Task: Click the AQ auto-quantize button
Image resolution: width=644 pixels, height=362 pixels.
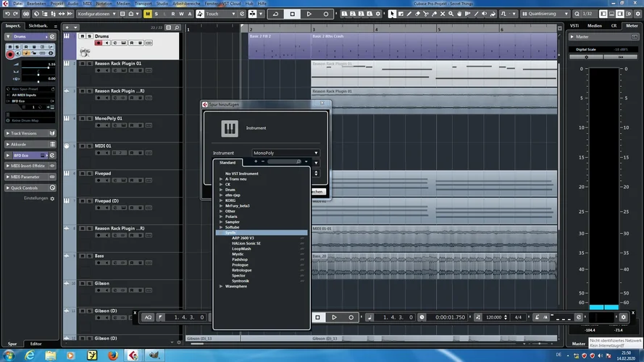Action: [x=148, y=317]
